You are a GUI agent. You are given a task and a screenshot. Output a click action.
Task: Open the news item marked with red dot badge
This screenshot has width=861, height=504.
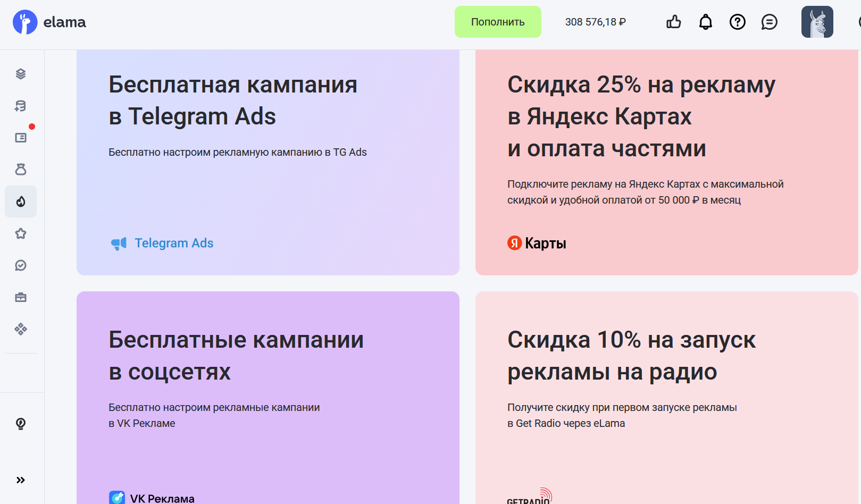(21, 137)
